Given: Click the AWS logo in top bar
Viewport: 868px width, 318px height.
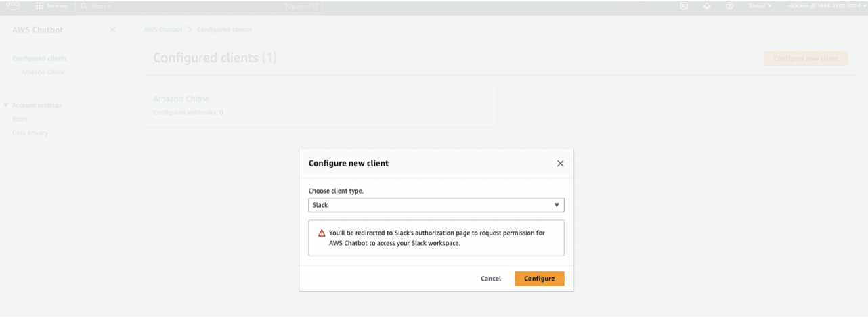Looking at the screenshot, I should pos(14,5).
